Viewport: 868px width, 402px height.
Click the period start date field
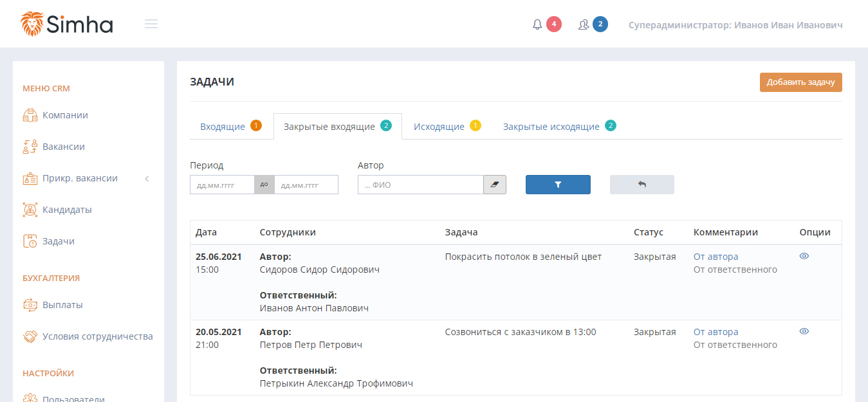pyautogui.click(x=222, y=185)
